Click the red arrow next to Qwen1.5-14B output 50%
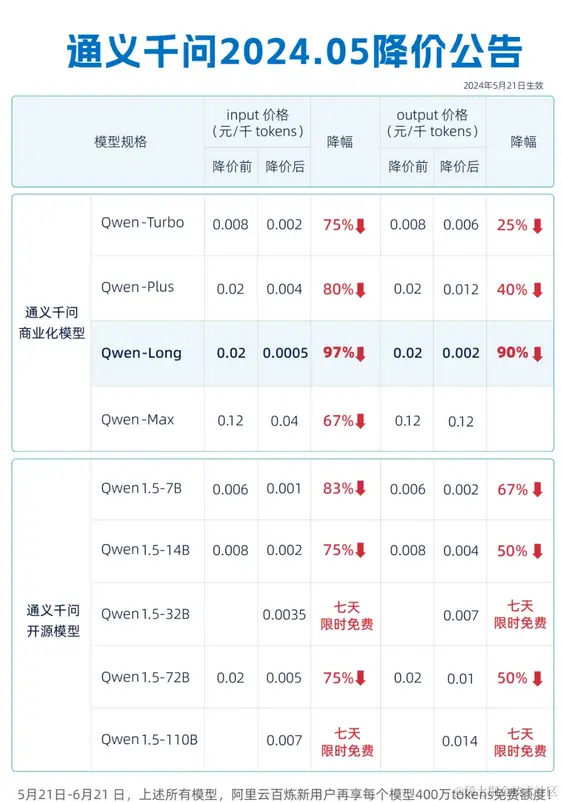The width and height of the screenshot is (562, 802). (x=537, y=551)
